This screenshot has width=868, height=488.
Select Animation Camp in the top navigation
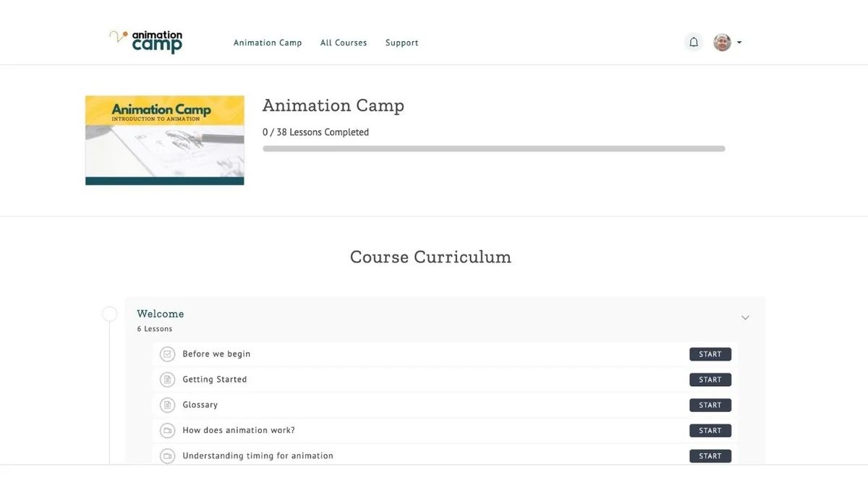click(268, 43)
